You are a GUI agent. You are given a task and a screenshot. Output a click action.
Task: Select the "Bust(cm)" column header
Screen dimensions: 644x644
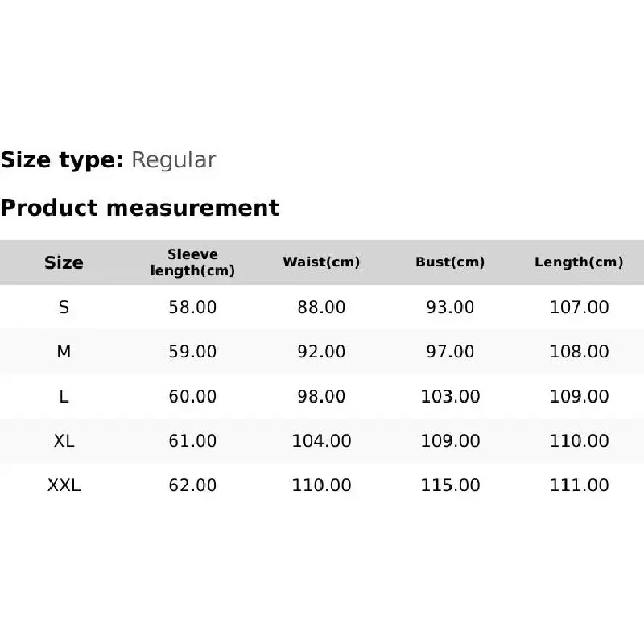450,262
